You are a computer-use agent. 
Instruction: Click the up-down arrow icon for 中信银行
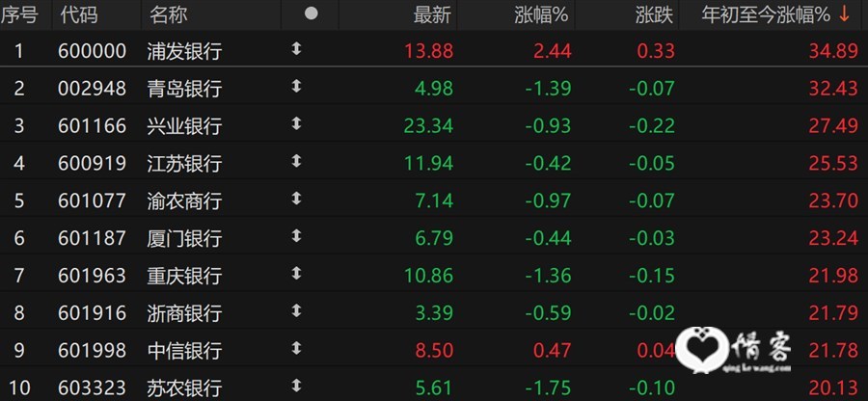297,348
